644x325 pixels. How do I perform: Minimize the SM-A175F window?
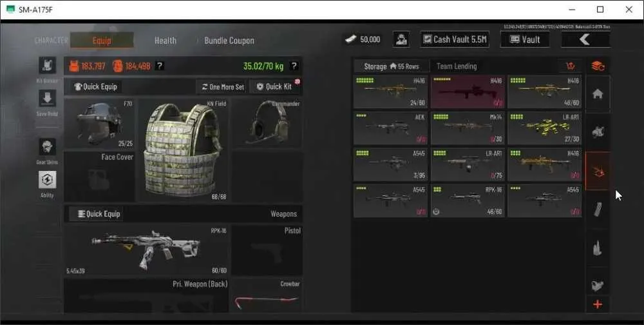[x=572, y=10]
